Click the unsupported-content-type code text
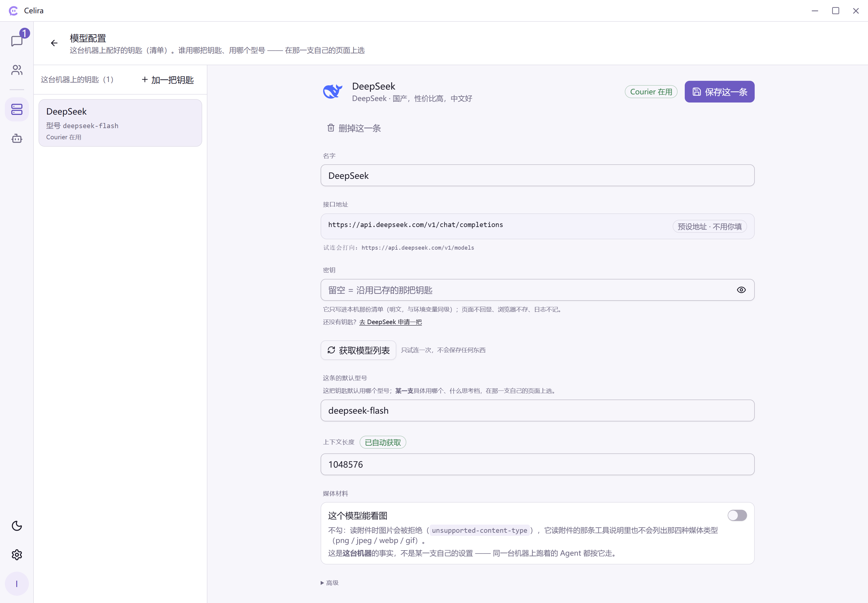The image size is (868, 603). click(x=479, y=530)
